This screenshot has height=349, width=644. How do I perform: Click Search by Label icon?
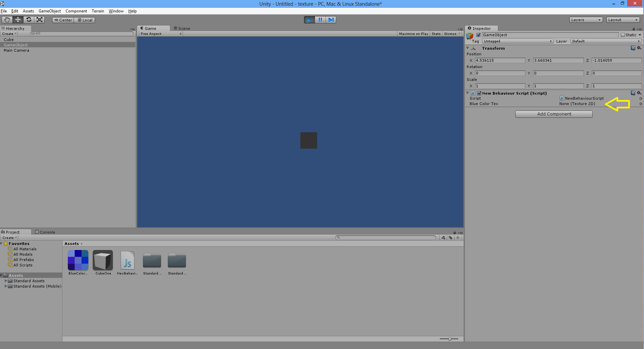coord(450,238)
